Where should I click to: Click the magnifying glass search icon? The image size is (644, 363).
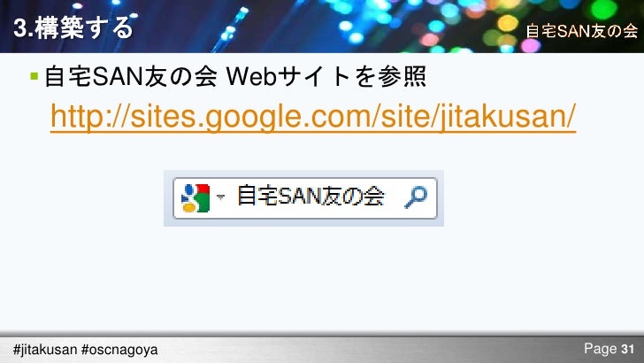pos(416,197)
